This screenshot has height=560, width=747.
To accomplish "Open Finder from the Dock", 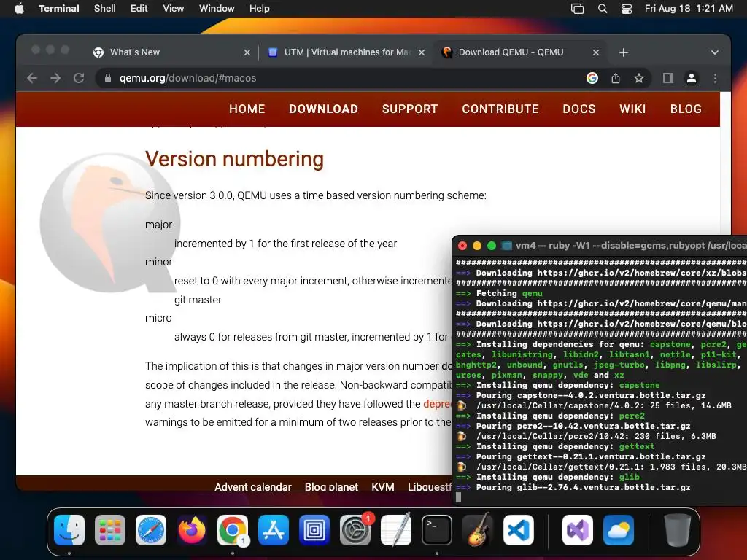I will click(x=69, y=530).
